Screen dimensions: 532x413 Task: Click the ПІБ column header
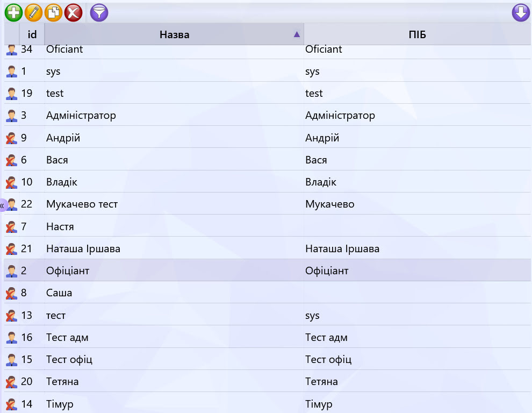coord(418,34)
